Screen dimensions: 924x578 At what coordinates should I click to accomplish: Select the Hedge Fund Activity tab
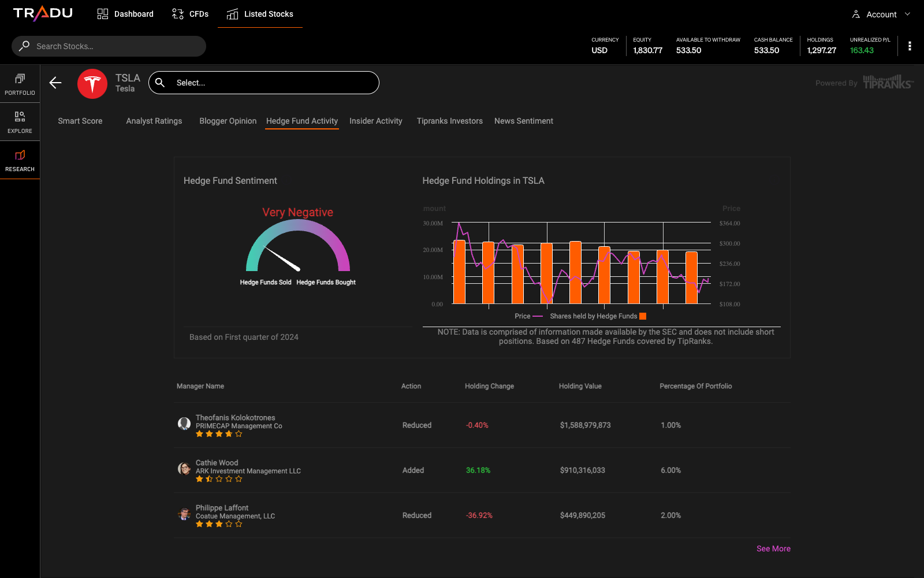[302, 121]
